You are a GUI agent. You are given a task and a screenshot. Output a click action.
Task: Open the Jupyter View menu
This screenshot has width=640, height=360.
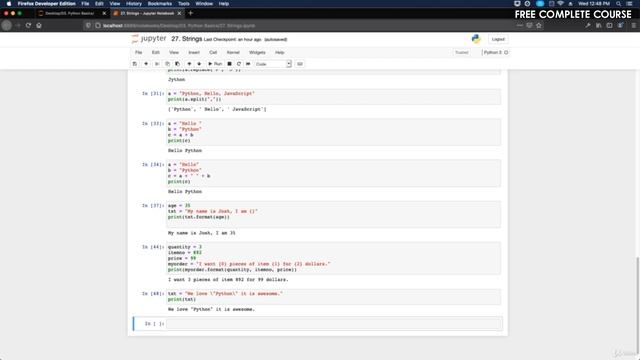tap(174, 53)
